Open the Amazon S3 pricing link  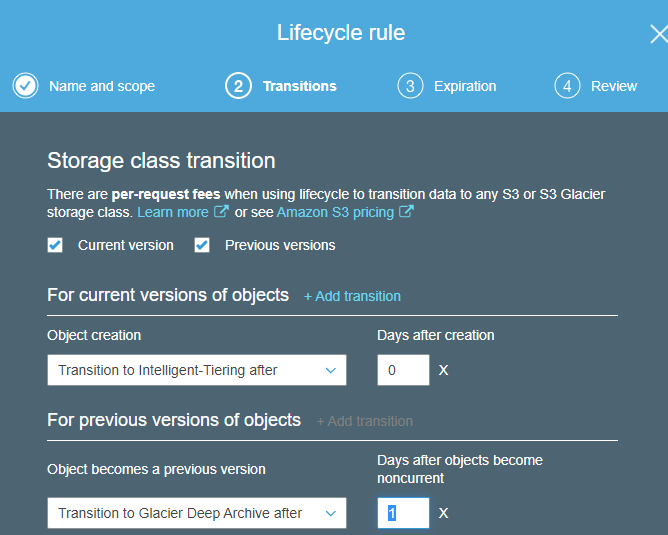[335, 212]
